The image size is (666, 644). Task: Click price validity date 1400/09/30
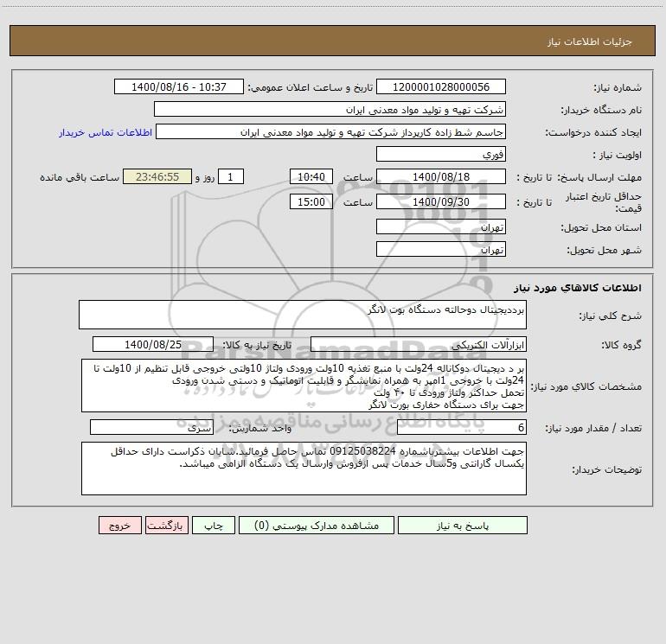(x=441, y=201)
